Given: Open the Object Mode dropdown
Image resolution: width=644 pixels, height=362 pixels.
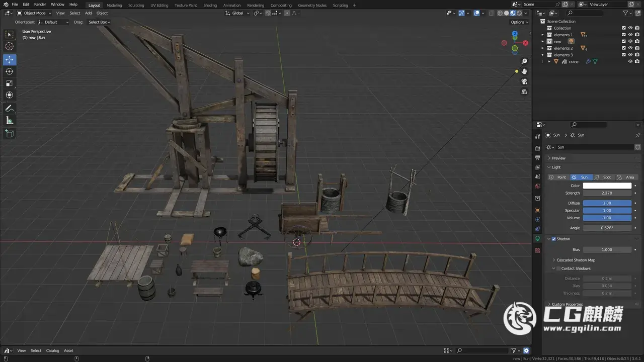Looking at the screenshot, I should (34, 13).
